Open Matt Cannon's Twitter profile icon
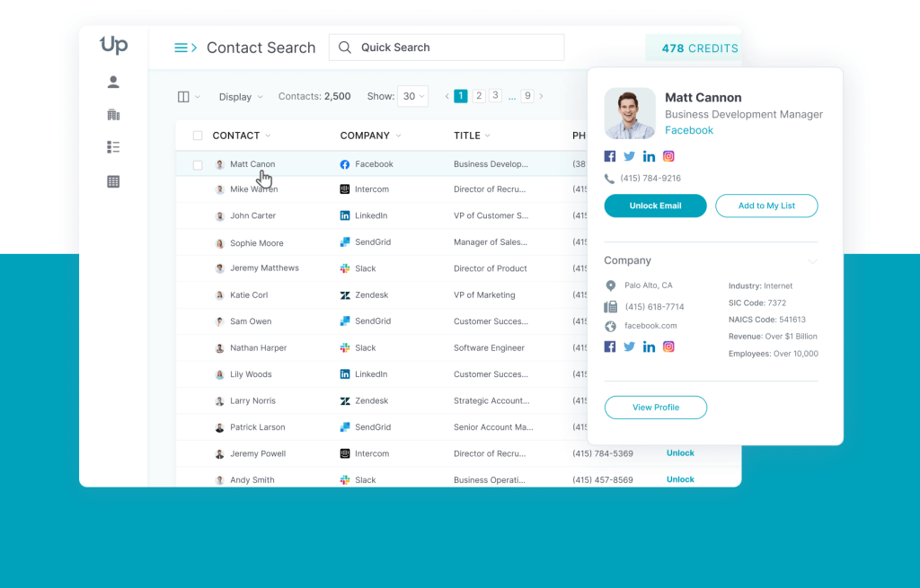 (x=630, y=156)
